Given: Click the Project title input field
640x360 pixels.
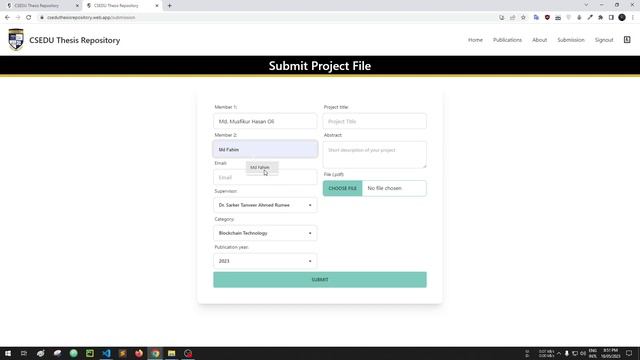Looking at the screenshot, I should coord(375,121).
